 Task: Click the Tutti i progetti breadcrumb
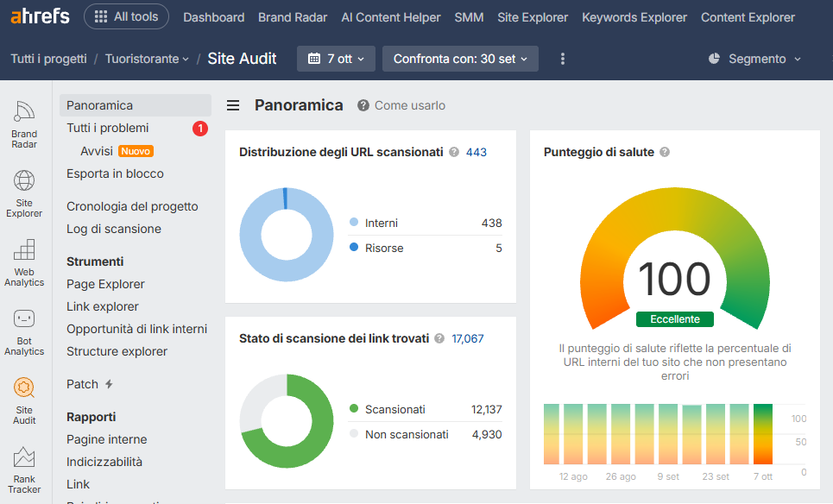[49, 59]
